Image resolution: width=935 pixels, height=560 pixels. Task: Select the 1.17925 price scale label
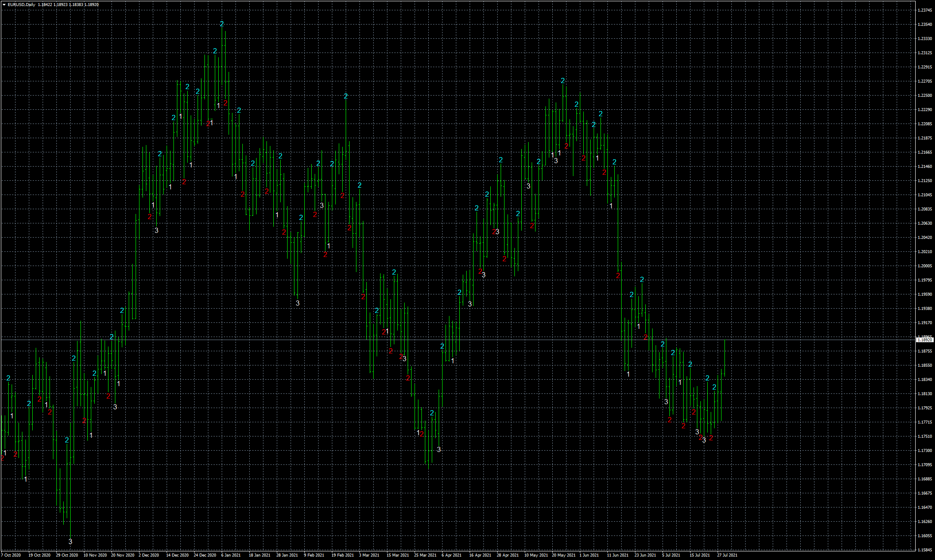point(925,408)
